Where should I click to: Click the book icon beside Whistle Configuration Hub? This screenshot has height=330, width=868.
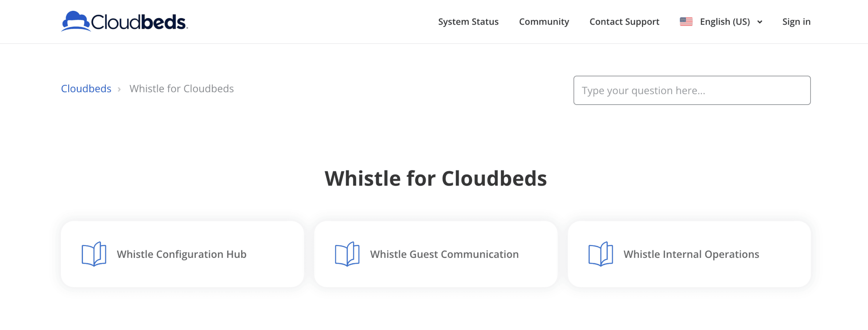tap(94, 254)
